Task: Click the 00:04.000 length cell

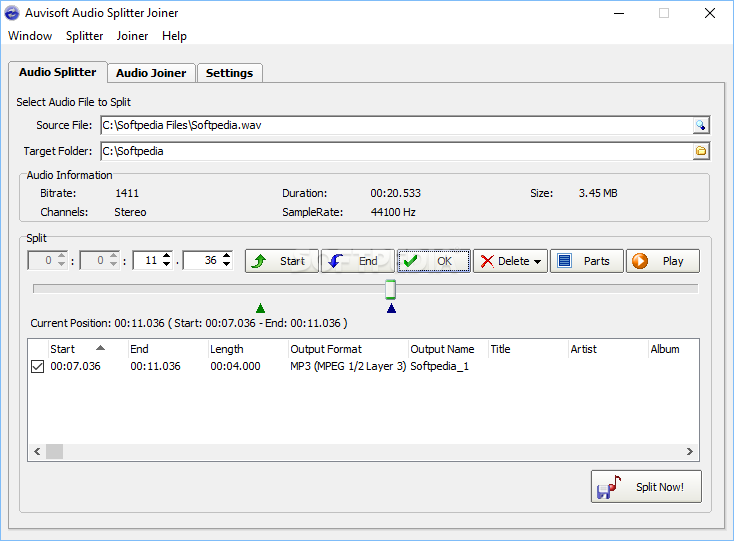Action: pos(235,366)
